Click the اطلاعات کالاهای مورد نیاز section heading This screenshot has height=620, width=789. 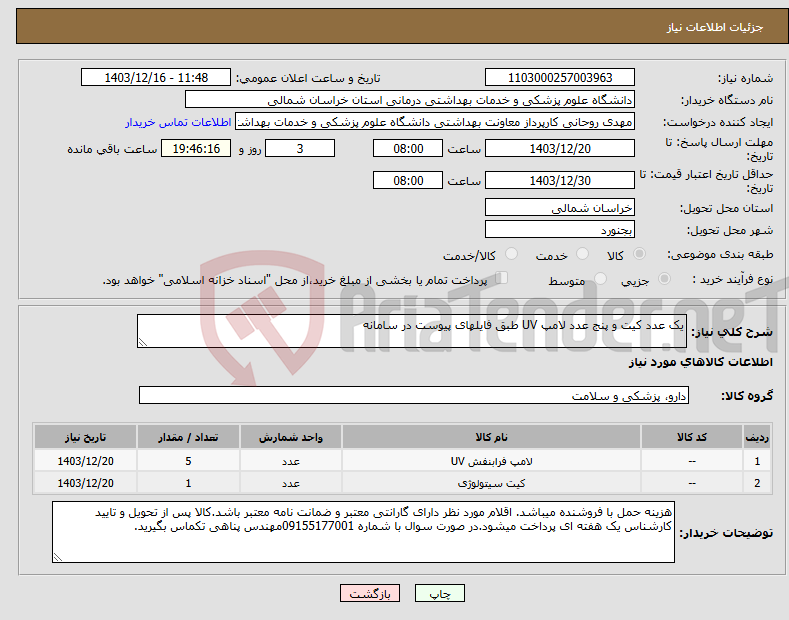click(x=700, y=362)
